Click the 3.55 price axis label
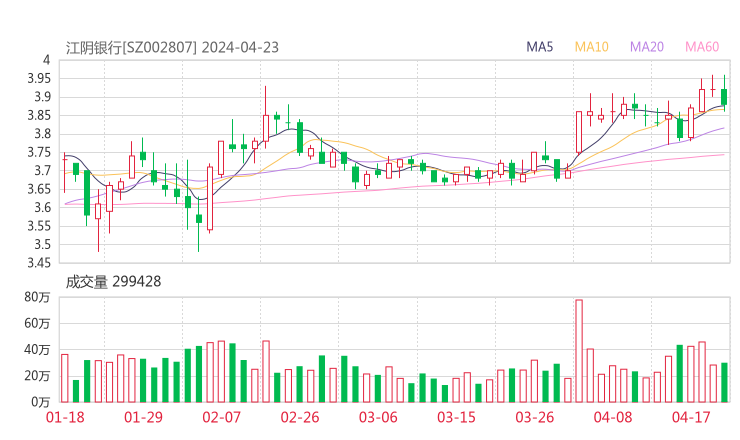Viewport: 740px width, 440px height. click(39, 226)
